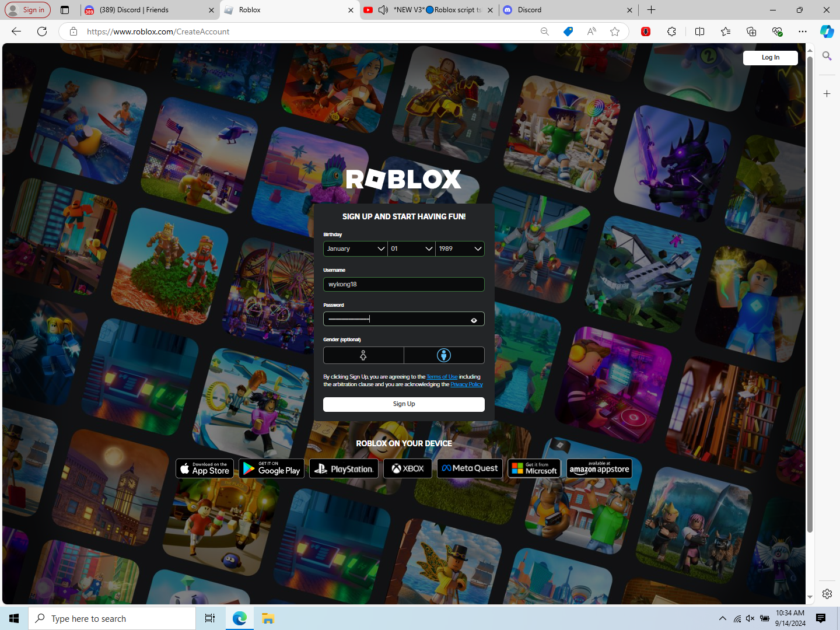Open the birthday year dropdown
840x630 pixels.
click(460, 249)
